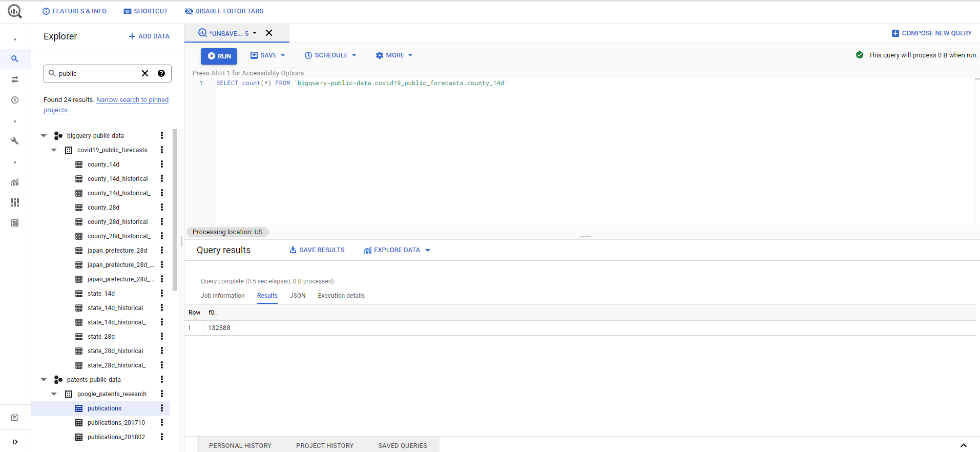This screenshot has height=452, width=980.
Task: Click in the SQL query editor line
Action: click(x=361, y=83)
